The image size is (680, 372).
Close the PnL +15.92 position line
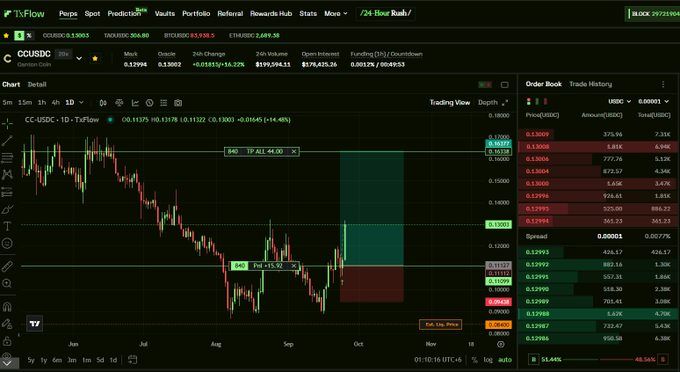(294, 266)
